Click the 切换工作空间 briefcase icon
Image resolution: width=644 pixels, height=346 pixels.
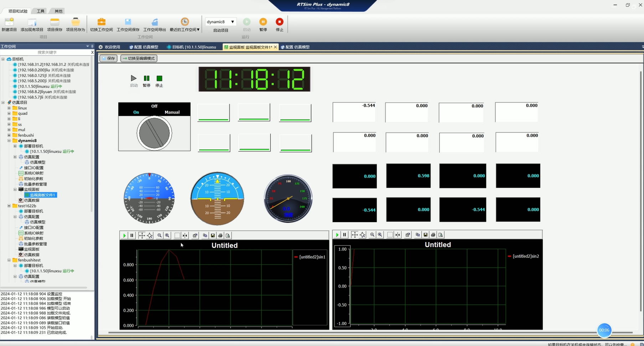(101, 22)
